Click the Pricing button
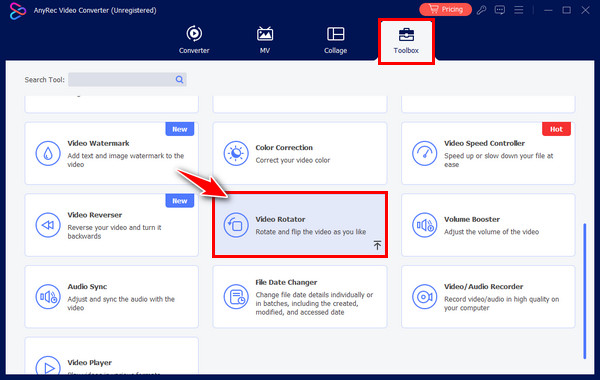The width and height of the screenshot is (600, 380). point(445,10)
